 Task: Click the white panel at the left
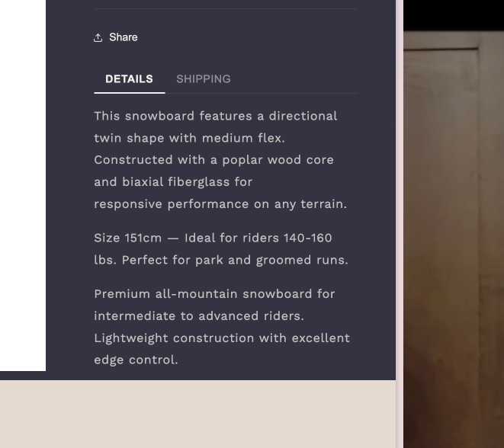click(22, 183)
